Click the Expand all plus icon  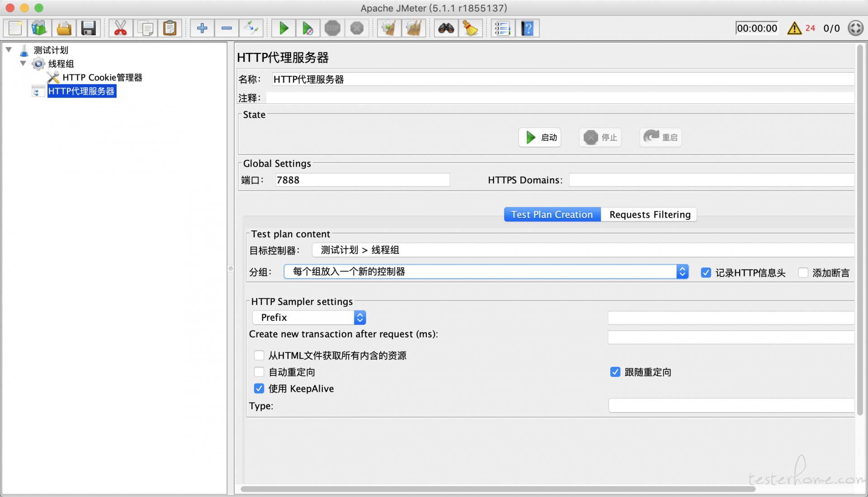[x=202, y=28]
